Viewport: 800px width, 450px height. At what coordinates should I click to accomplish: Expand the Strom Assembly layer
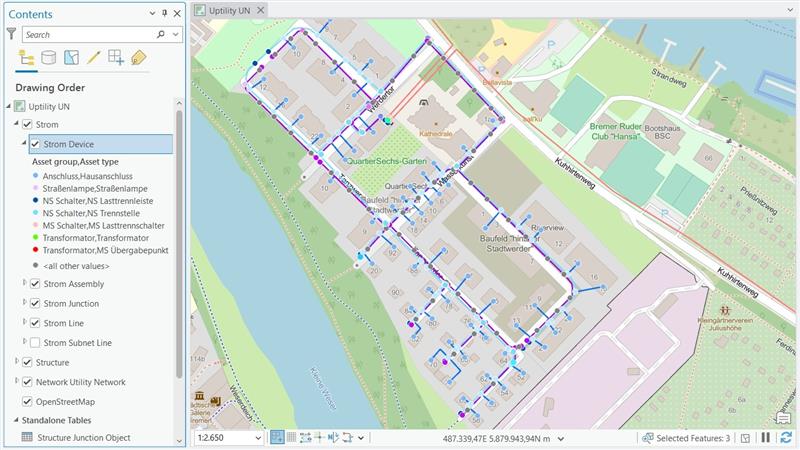tap(24, 282)
